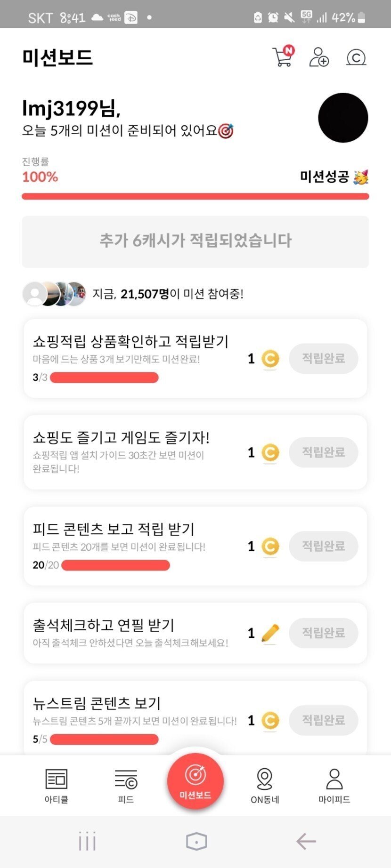This screenshot has width=391, height=868.
Task: Tap the pencil reward icon
Action: coord(270,633)
